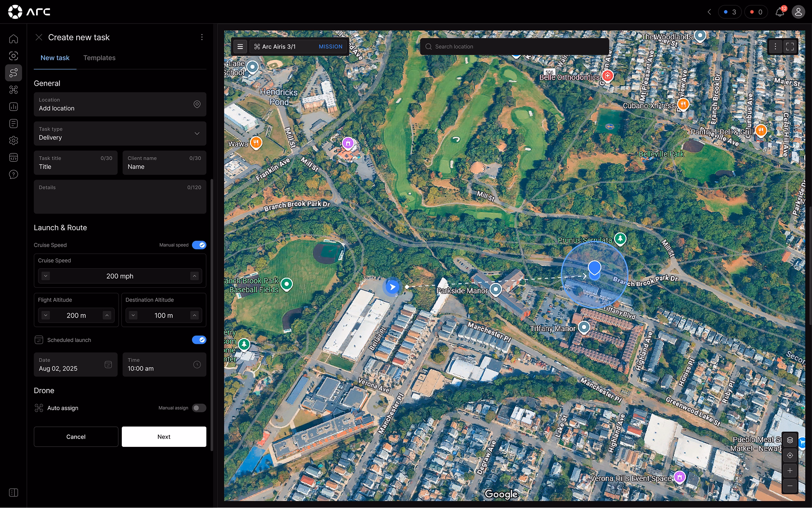Show map layer options
The width and height of the screenshot is (812, 508).
[x=789, y=439]
